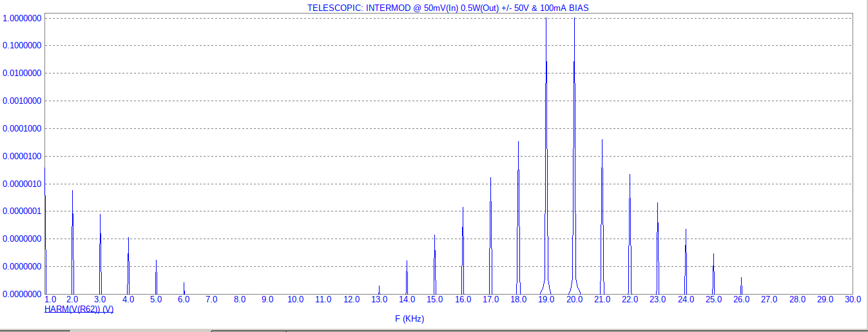Click the 0.1000000 Y-axis label

pos(23,46)
